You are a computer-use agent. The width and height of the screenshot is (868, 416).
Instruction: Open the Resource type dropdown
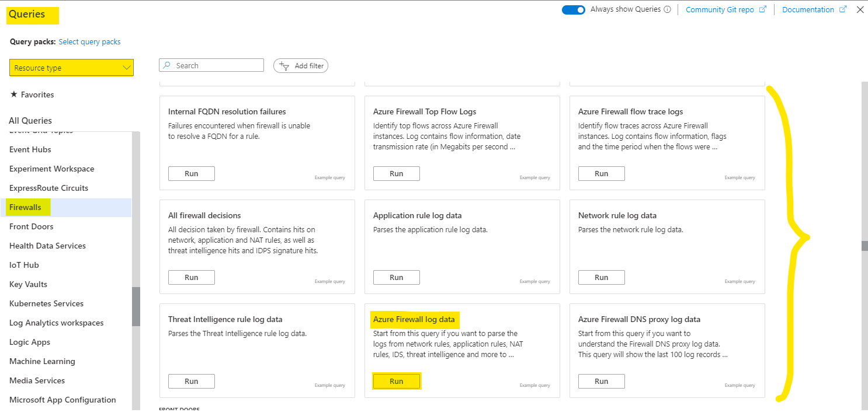[x=71, y=68]
